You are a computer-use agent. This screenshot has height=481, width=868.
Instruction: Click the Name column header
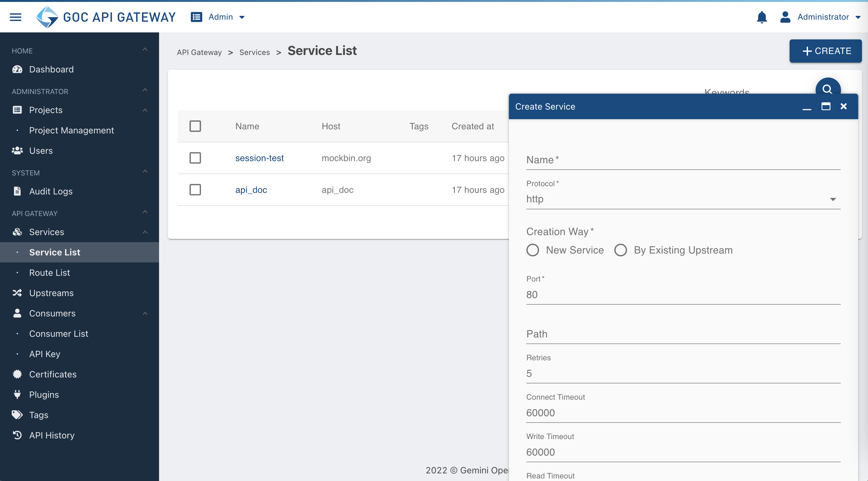[x=247, y=126]
